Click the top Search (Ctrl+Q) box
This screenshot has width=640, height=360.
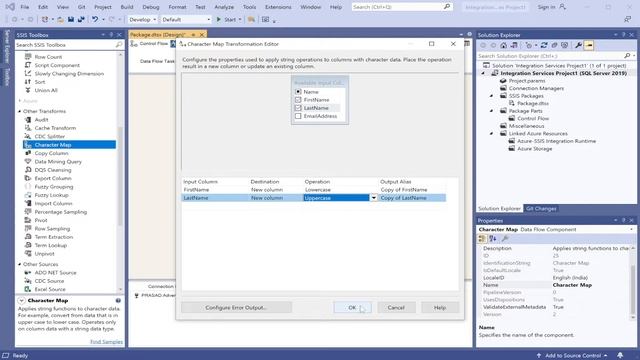(402, 7)
